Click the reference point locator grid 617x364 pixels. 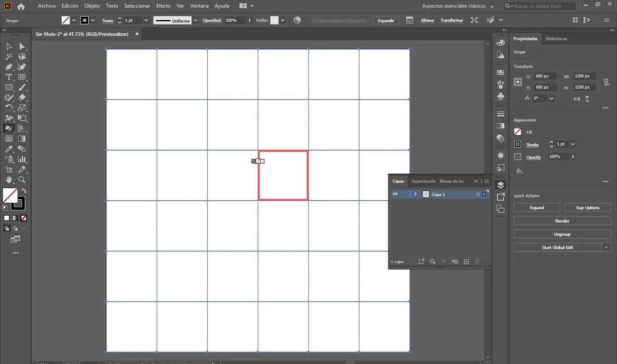pyautogui.click(x=518, y=82)
